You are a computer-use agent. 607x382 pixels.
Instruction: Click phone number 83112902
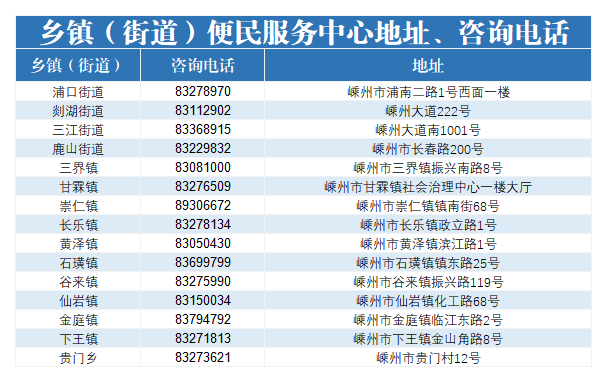tap(202, 111)
